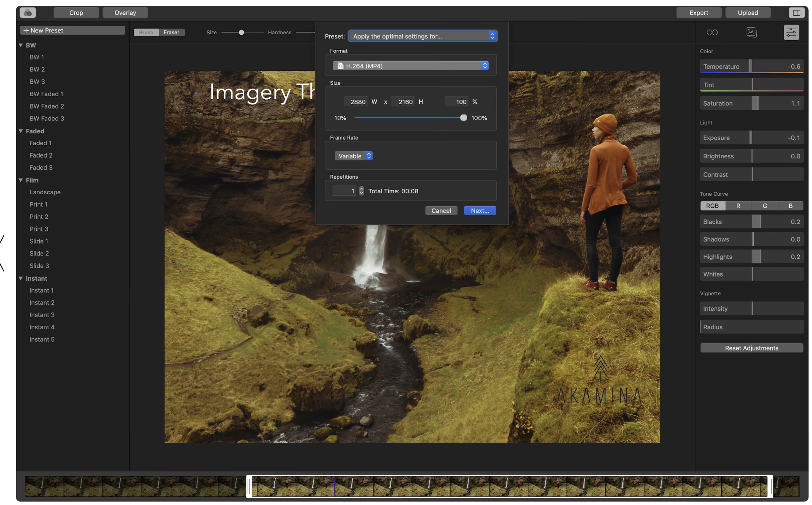Click the Next... button
Image resolution: width=812 pixels, height=505 pixels.
click(479, 211)
